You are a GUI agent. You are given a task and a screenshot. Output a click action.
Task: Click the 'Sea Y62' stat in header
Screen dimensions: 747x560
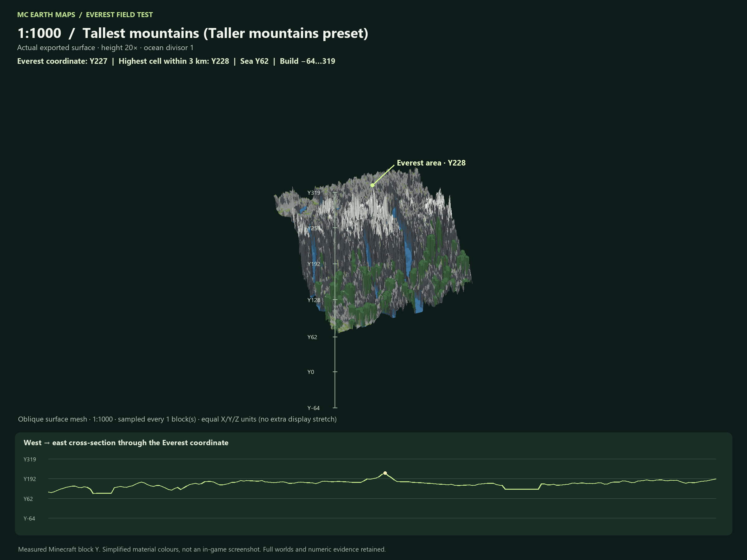point(254,61)
